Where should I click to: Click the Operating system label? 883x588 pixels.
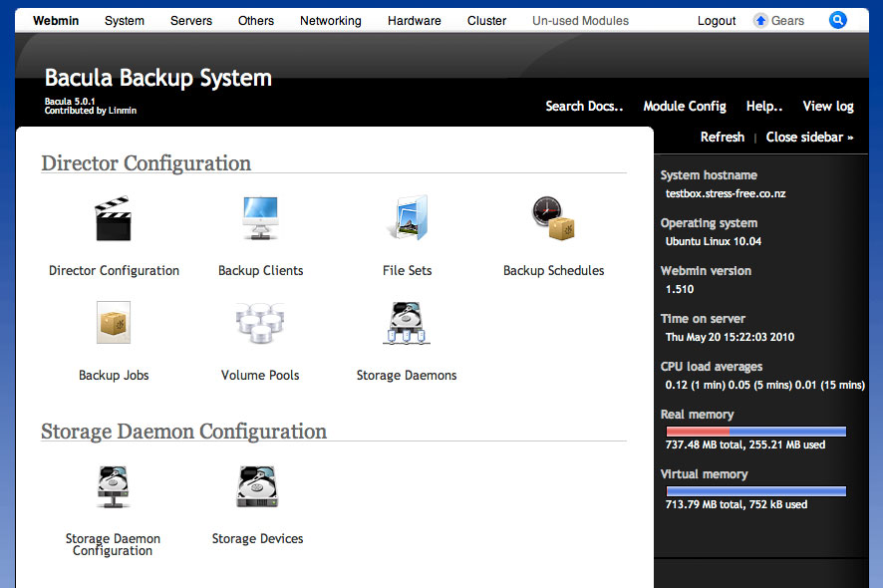(x=709, y=222)
